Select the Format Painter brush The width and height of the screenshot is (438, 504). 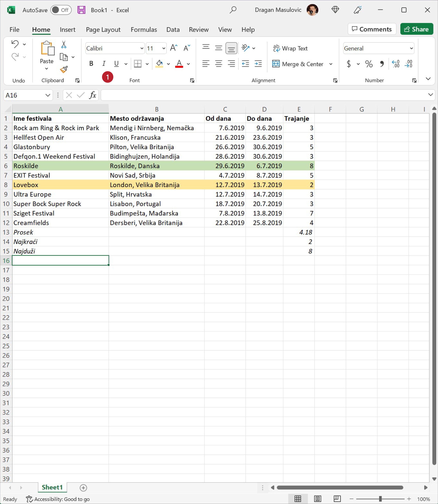click(x=64, y=70)
